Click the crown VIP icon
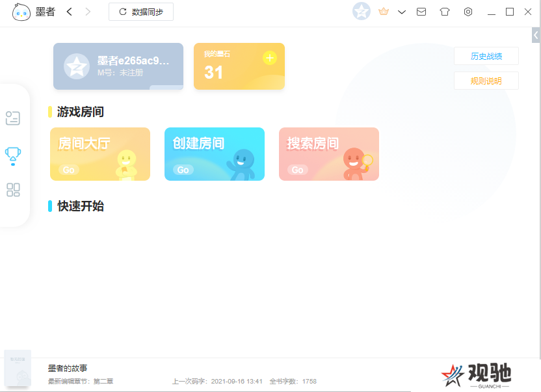541x392 pixels. [384, 12]
